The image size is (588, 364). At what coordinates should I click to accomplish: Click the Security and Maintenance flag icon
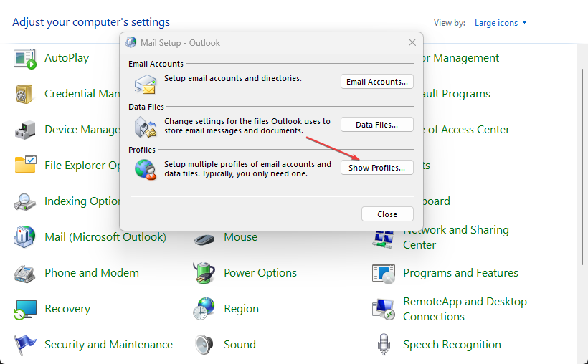point(25,345)
